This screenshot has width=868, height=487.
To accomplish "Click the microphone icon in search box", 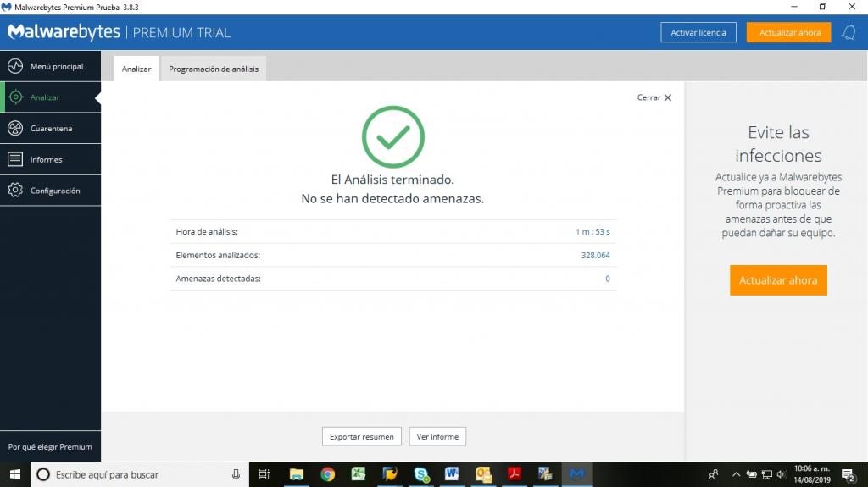I will (x=236, y=474).
